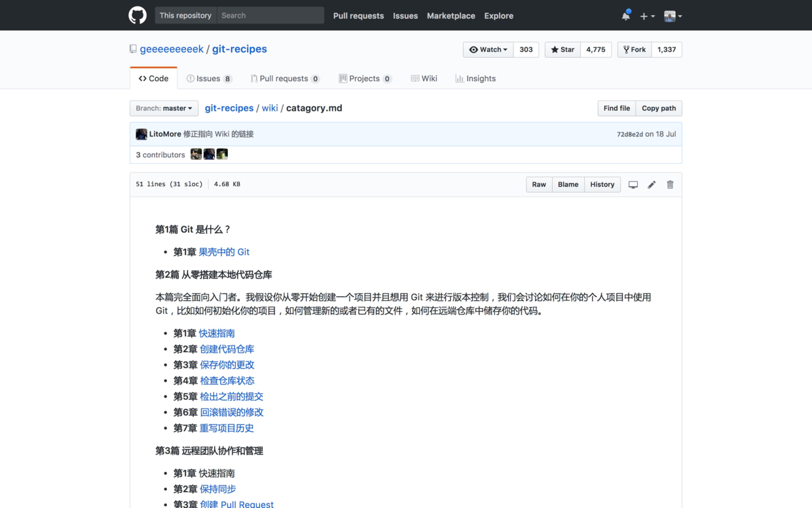Screen dimensions: 812x508
Task: Star the git-recipes repository
Action: (x=563, y=50)
